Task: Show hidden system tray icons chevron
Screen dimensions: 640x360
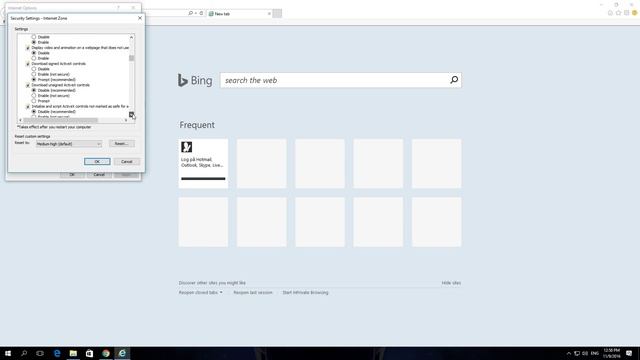Action: pyautogui.click(x=569, y=353)
